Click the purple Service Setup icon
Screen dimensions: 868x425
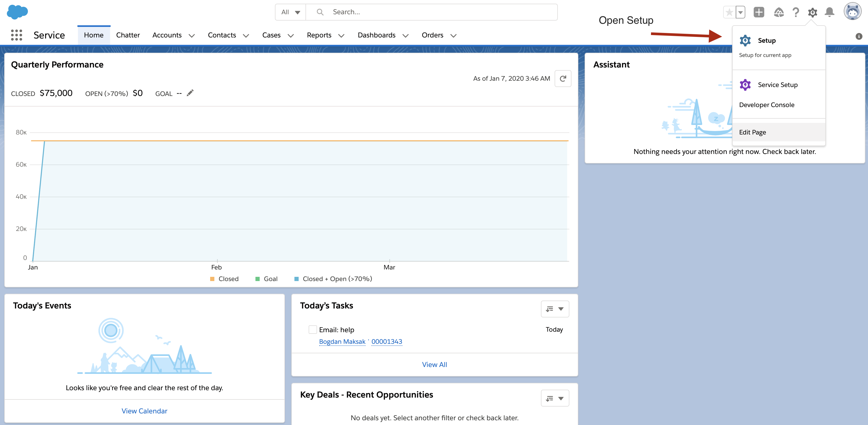click(745, 85)
